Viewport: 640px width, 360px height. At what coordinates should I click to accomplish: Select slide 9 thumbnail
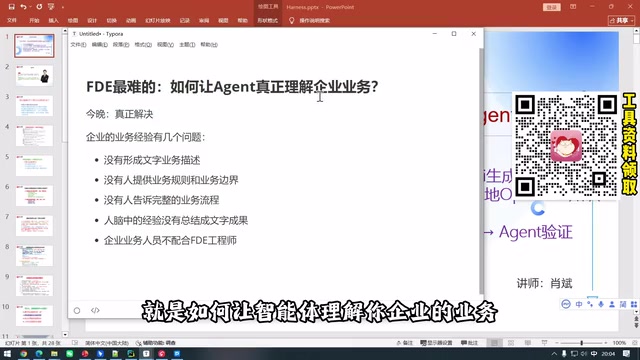(x=34, y=285)
